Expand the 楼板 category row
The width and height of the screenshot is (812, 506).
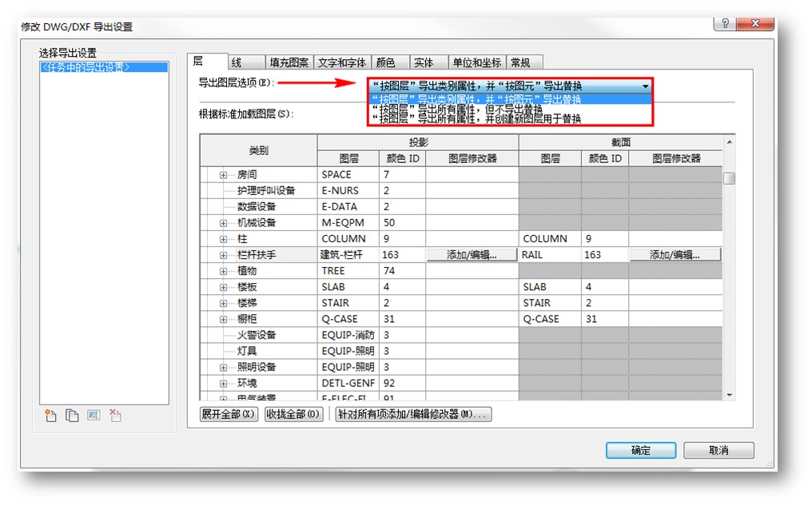(223, 288)
